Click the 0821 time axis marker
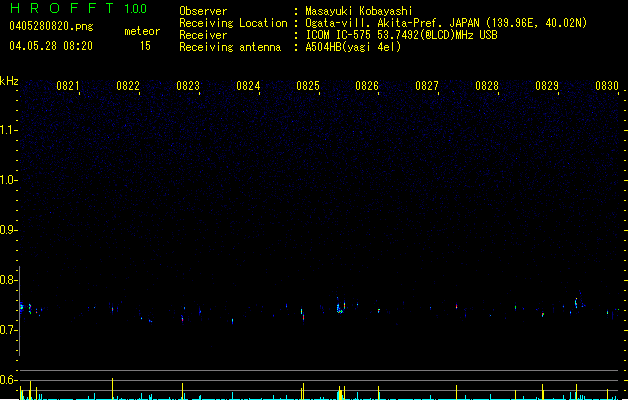Viewport: 629px width, 400px height. pos(67,85)
